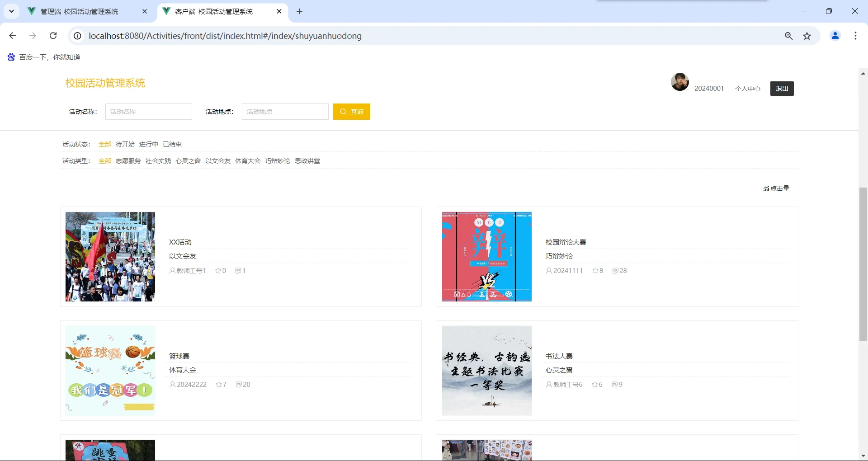Click the 点击量 chart statistics icon

click(767, 188)
